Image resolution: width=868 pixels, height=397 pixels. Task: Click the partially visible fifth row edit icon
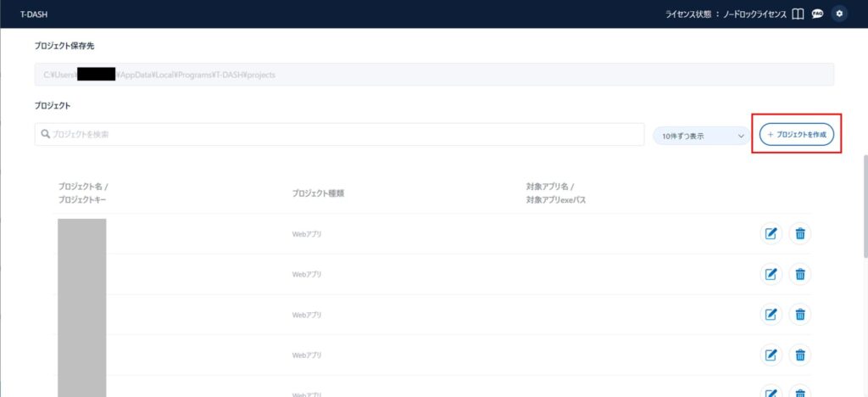click(x=771, y=392)
